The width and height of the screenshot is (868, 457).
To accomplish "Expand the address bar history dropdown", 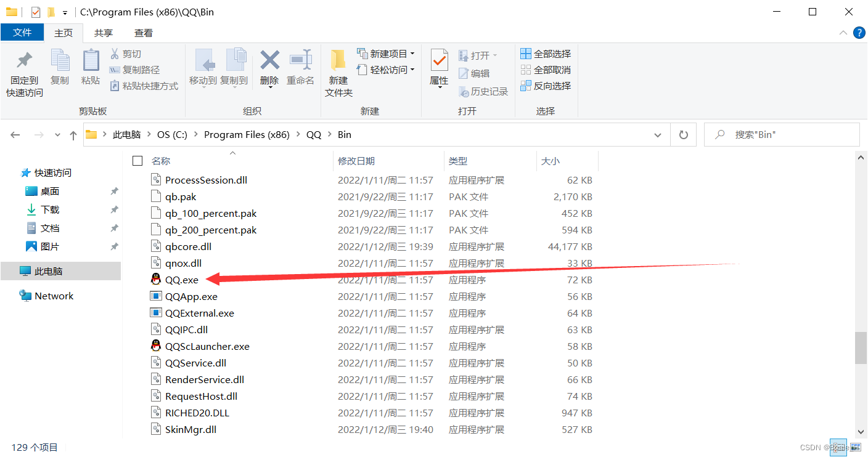I will point(659,134).
